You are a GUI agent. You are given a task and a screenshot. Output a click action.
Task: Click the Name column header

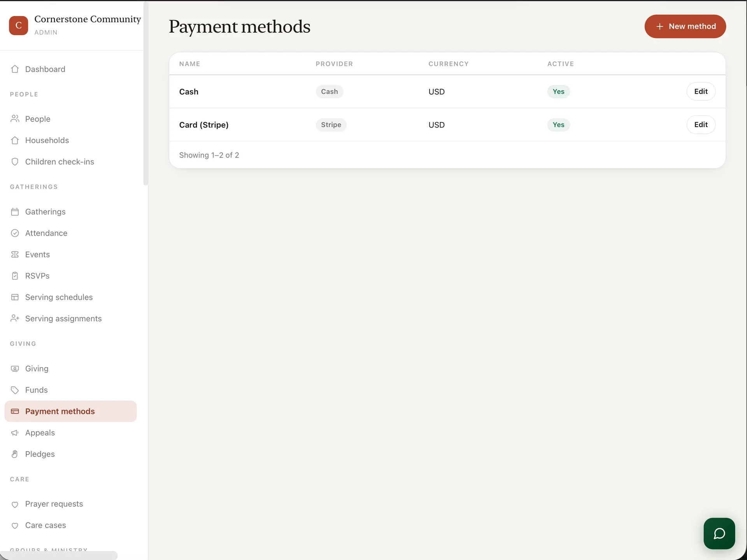click(189, 64)
